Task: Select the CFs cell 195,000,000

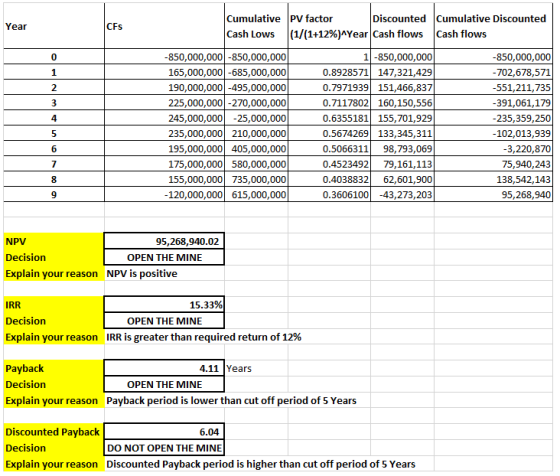Action: click(x=165, y=149)
